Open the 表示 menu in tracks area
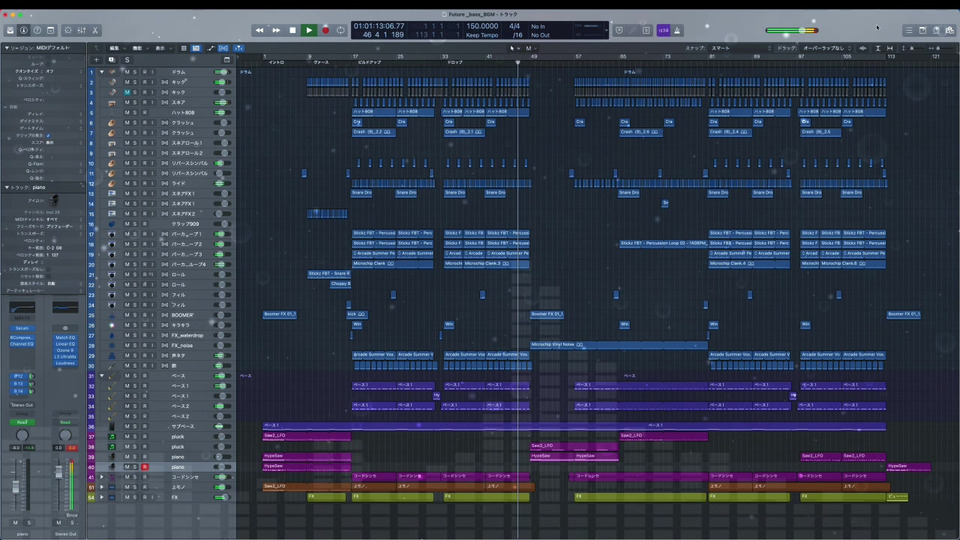 click(160, 48)
